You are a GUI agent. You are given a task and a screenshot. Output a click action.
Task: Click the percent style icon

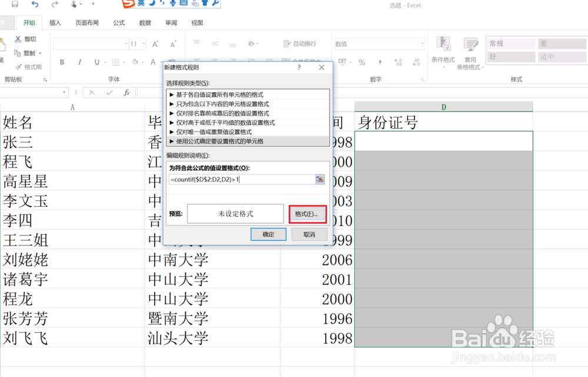[362, 62]
